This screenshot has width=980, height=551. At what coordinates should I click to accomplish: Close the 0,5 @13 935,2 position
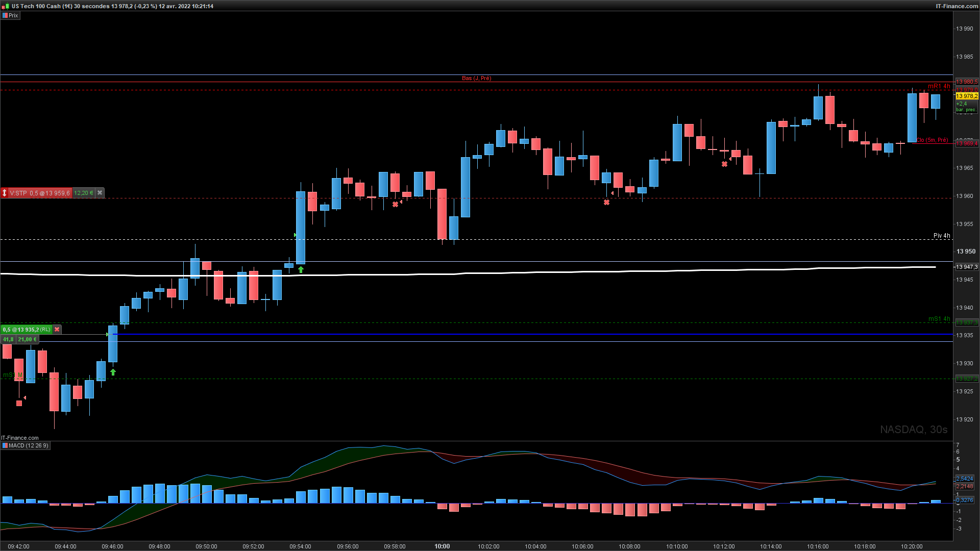coord(57,330)
